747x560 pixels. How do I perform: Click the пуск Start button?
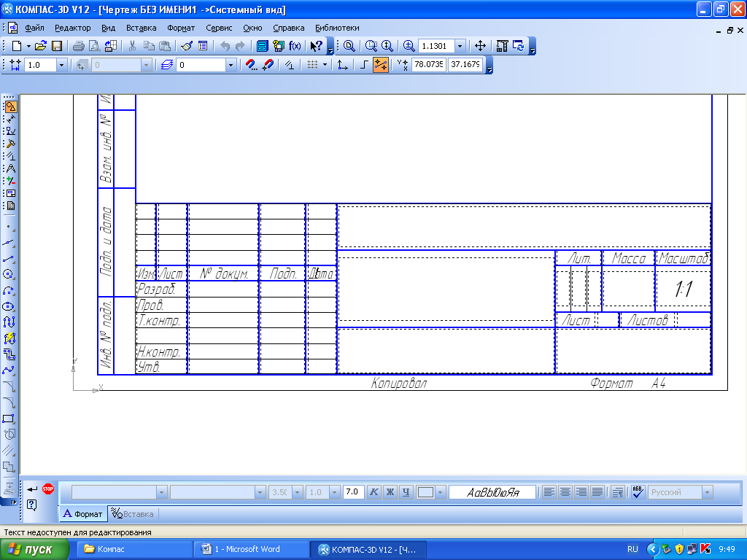(x=34, y=550)
